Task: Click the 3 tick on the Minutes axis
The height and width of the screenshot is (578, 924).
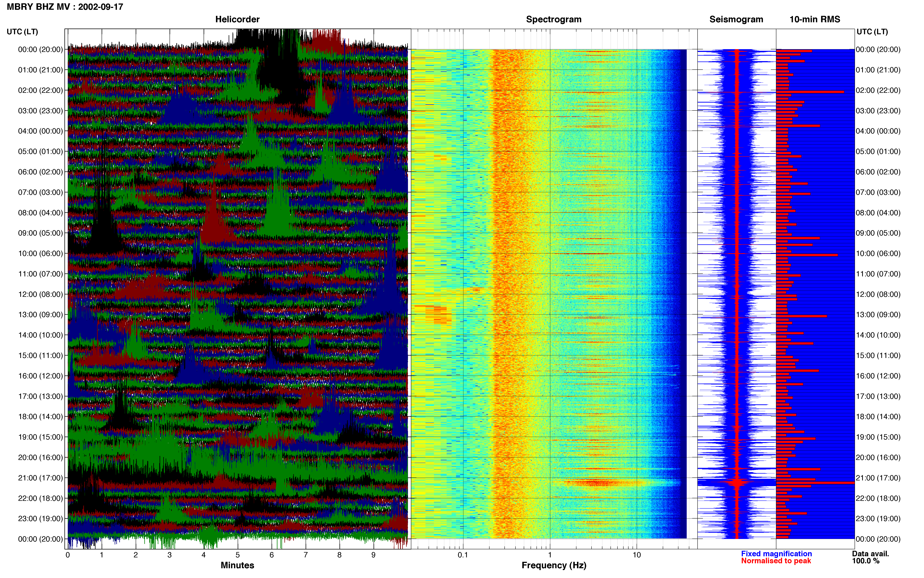Action: [170, 555]
